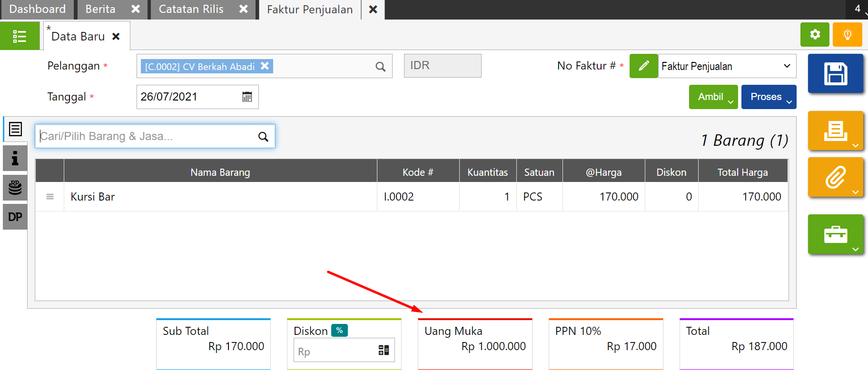Click the magnifier in the Cari/Pilih Barang search

coord(263,137)
